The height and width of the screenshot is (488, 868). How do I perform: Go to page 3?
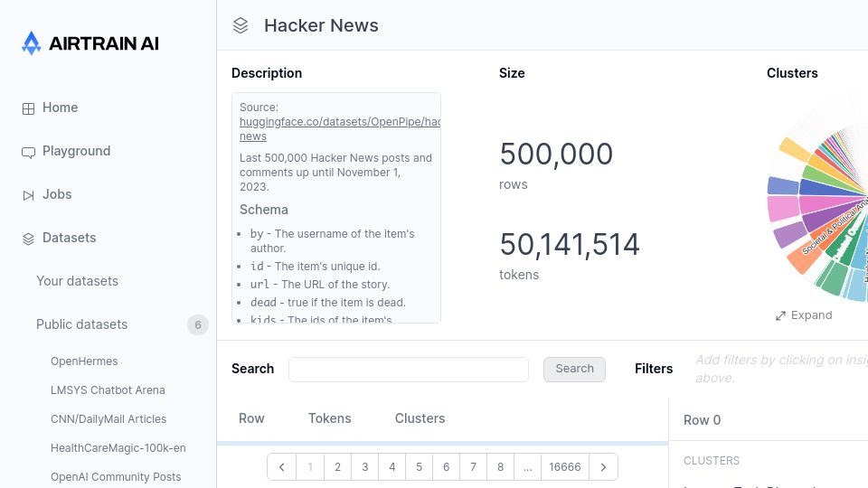click(364, 467)
